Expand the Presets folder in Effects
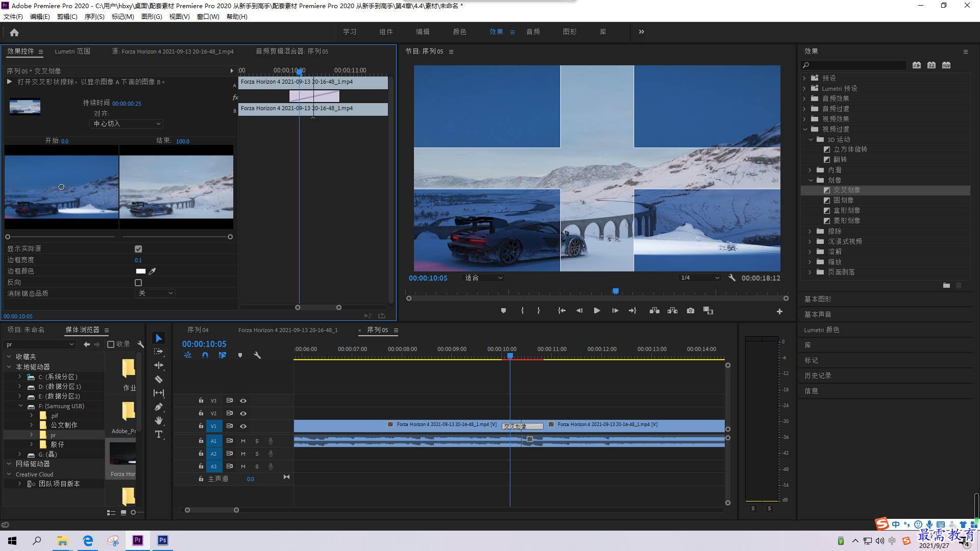This screenshot has height=551, width=980. point(804,78)
